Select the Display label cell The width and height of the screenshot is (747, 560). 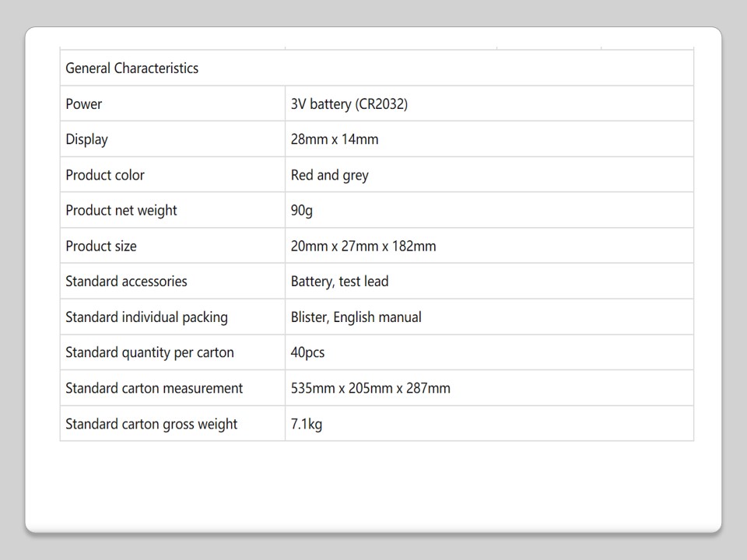(86, 140)
